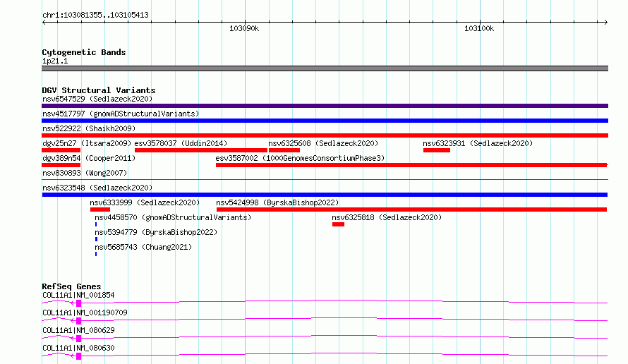This screenshot has width=628, height=364.
Task: Click the small blue nsv5685743 marker
Action: pyautogui.click(x=96, y=254)
